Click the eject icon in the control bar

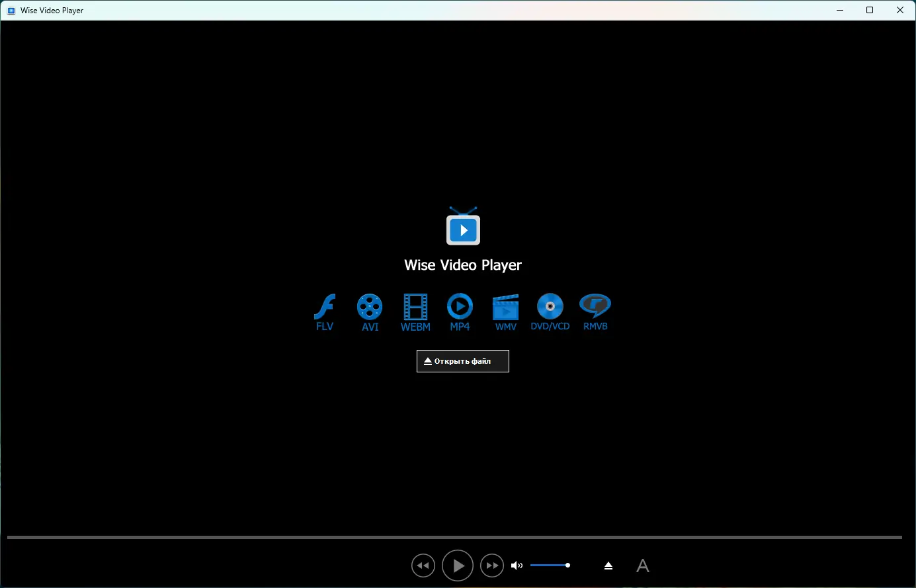pos(608,566)
